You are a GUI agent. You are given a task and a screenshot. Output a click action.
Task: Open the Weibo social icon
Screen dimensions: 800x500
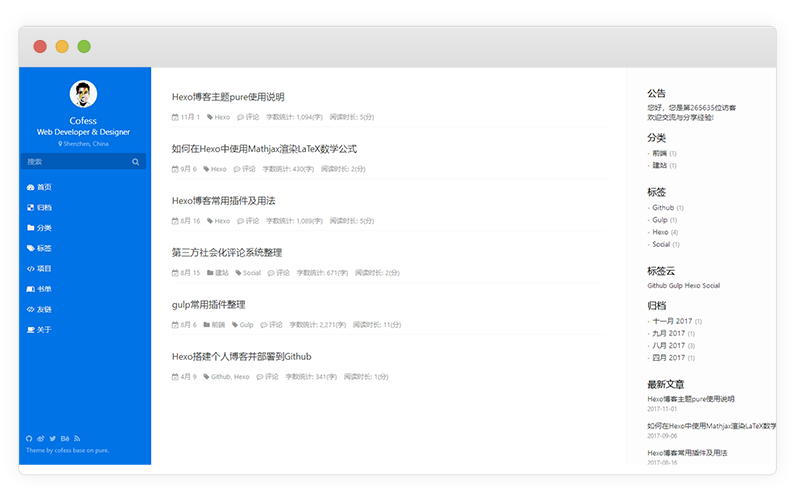click(40, 438)
